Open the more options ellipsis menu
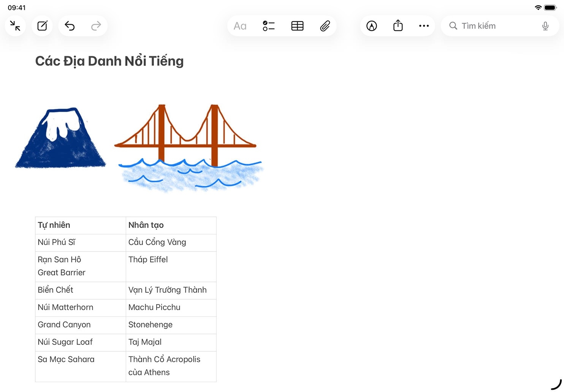Image resolution: width=564 pixels, height=392 pixels. pos(424,26)
